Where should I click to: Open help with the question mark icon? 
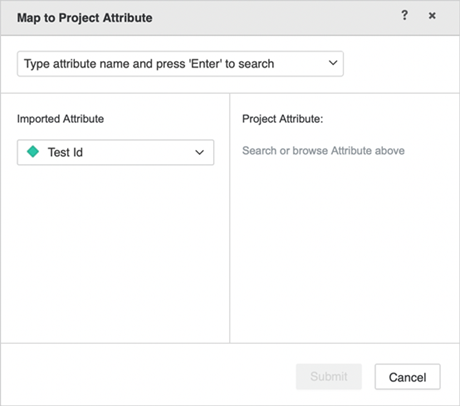[404, 15]
